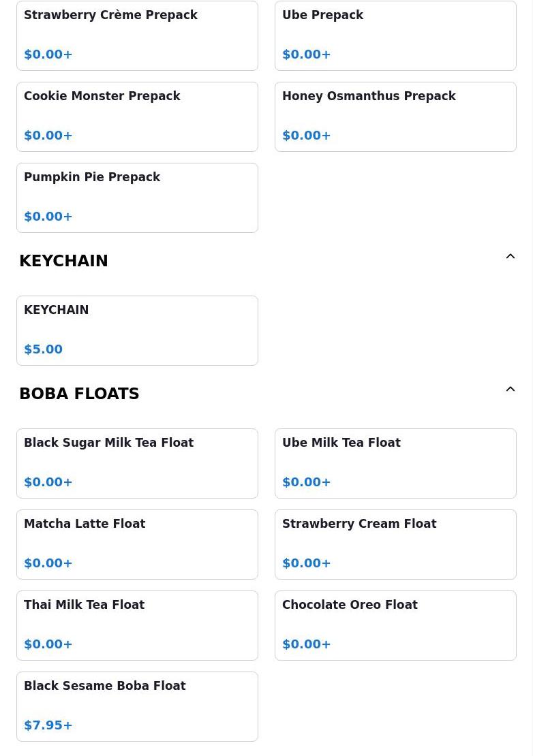The image size is (533, 756).
Task: Select the Thai Milk Tea Float
Action: (137, 625)
